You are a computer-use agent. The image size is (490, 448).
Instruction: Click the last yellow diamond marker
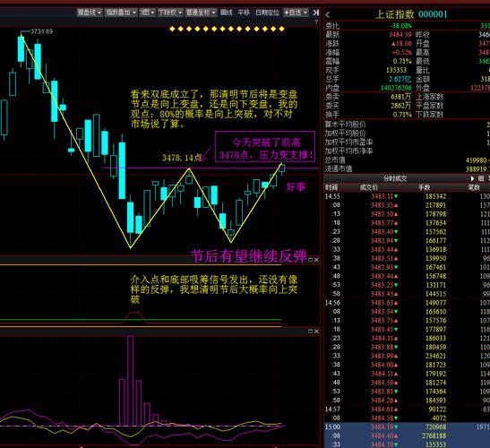click(x=281, y=29)
